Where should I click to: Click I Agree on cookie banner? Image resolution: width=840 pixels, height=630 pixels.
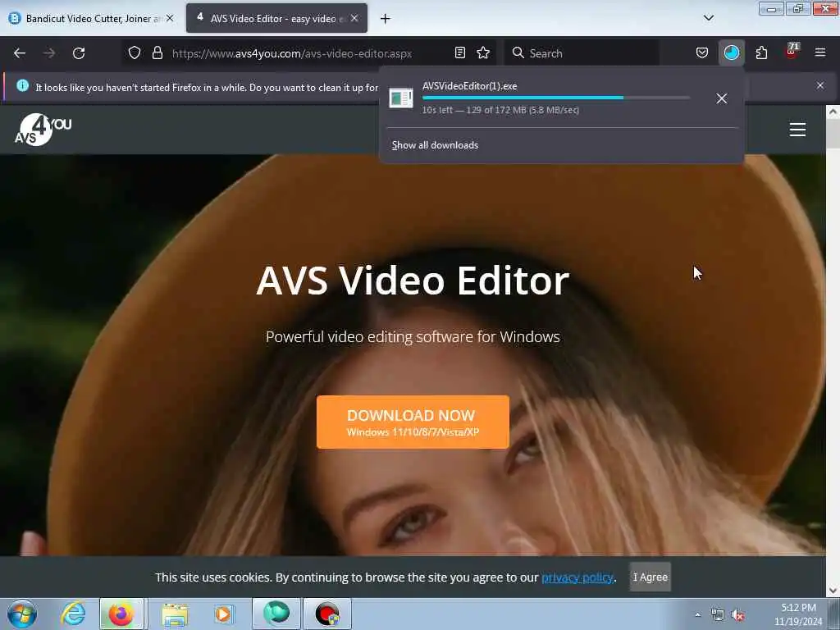coord(650,577)
